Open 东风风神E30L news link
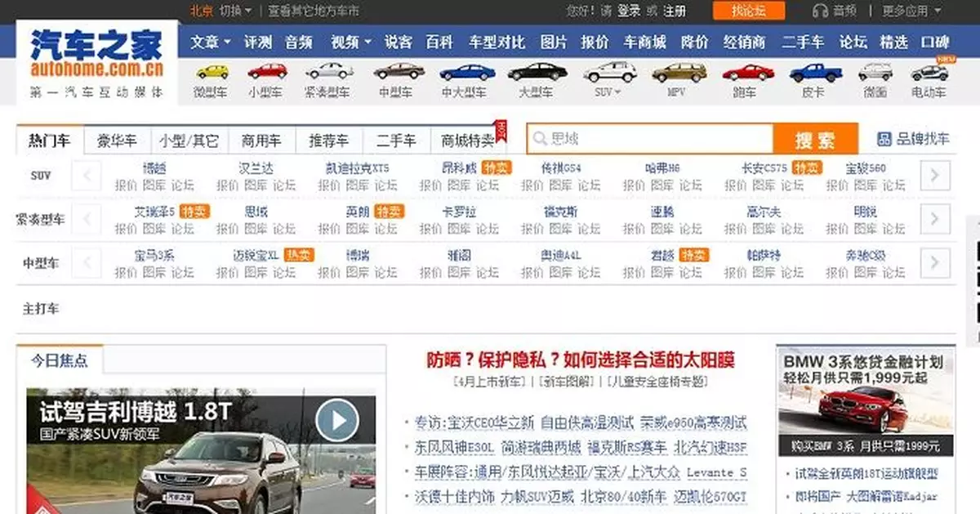This screenshot has height=514, width=980. tap(455, 448)
